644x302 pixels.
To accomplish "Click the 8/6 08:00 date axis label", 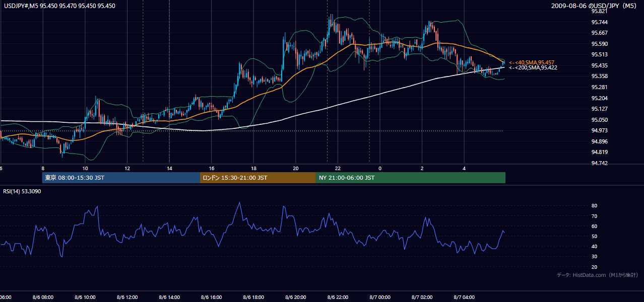I will pos(43,297).
